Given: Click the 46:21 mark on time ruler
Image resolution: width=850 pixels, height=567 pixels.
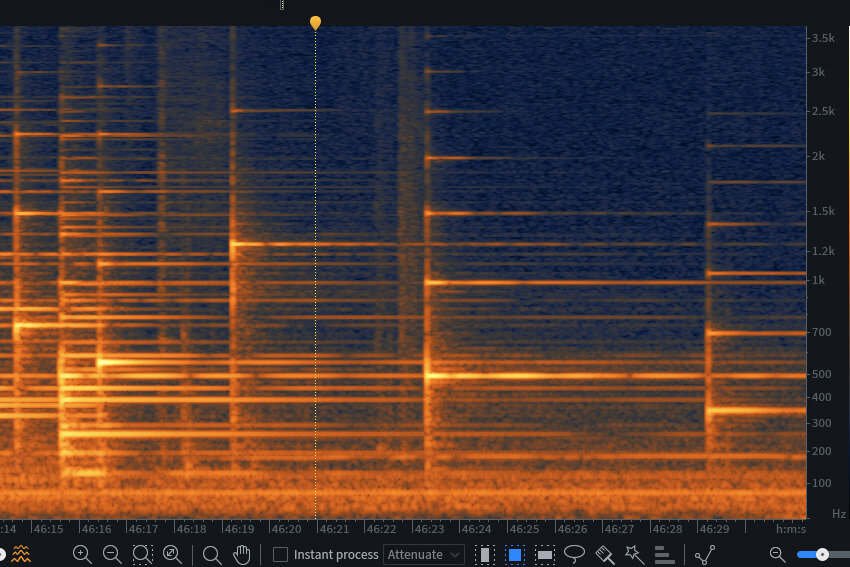Looking at the screenshot, I should point(333,529).
